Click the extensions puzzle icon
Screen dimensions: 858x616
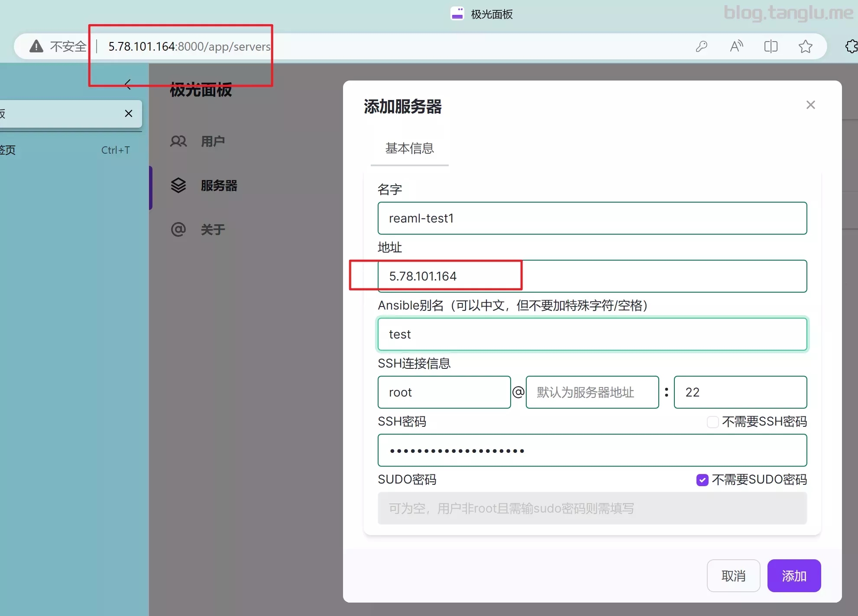click(x=851, y=46)
